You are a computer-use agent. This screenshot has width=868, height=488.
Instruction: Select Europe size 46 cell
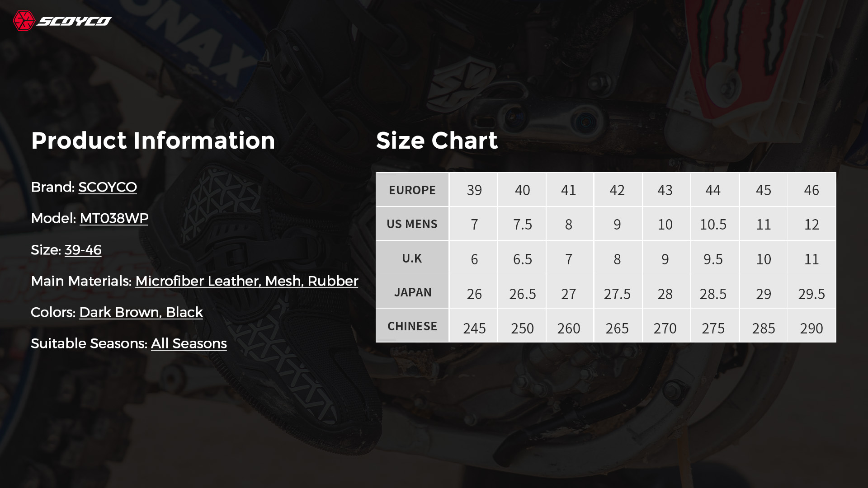point(811,190)
